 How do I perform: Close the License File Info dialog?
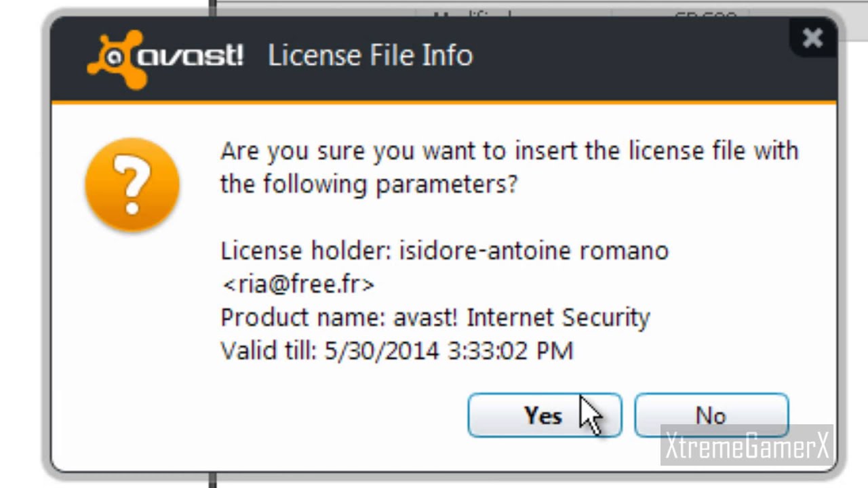812,38
